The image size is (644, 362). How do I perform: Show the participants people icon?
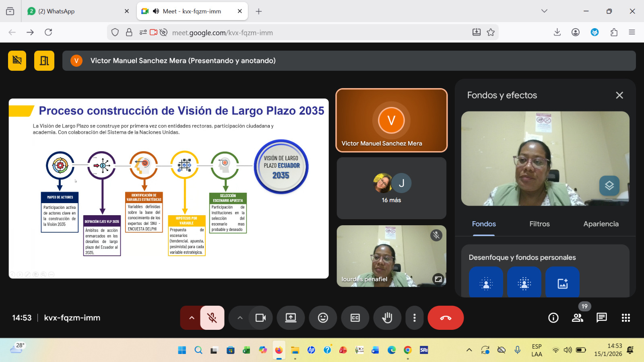click(x=578, y=318)
